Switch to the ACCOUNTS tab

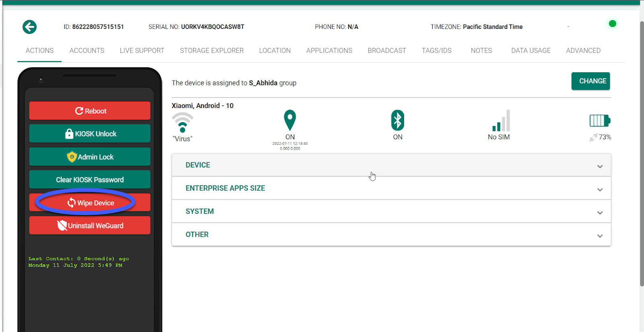pyautogui.click(x=87, y=50)
